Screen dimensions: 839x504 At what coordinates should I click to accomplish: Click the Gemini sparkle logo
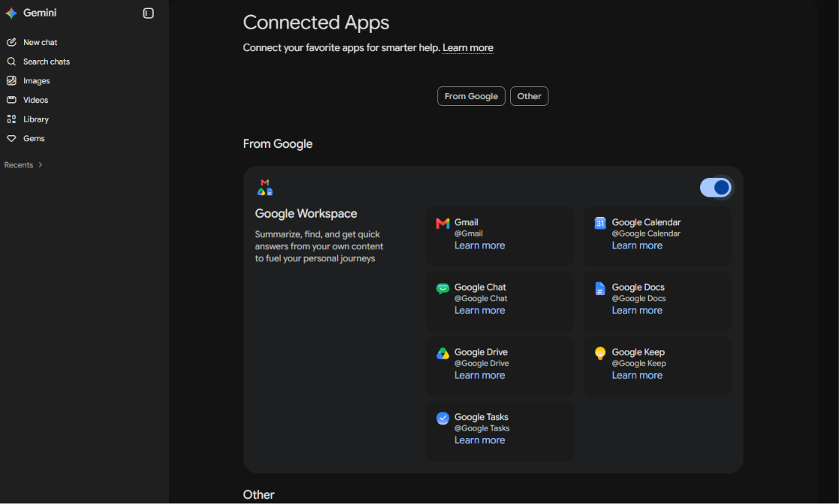point(11,13)
